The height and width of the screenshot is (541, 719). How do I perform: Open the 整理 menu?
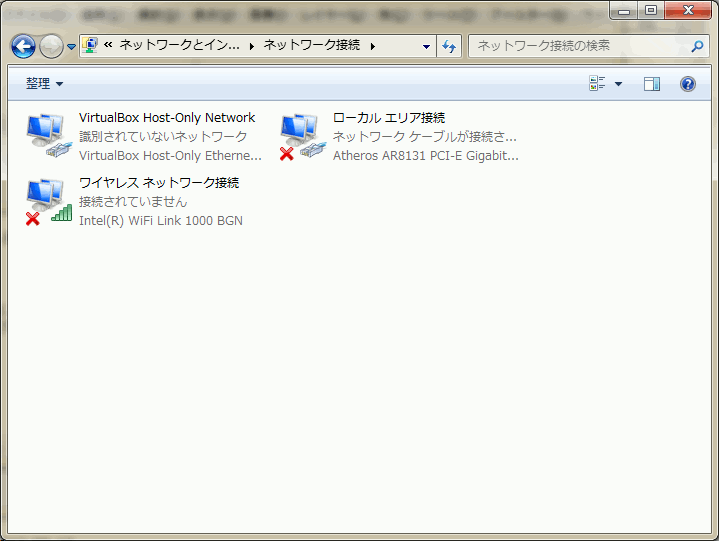coord(44,84)
